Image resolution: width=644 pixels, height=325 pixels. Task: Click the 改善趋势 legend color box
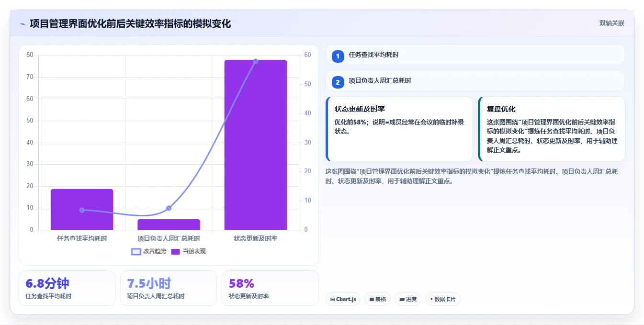click(136, 251)
